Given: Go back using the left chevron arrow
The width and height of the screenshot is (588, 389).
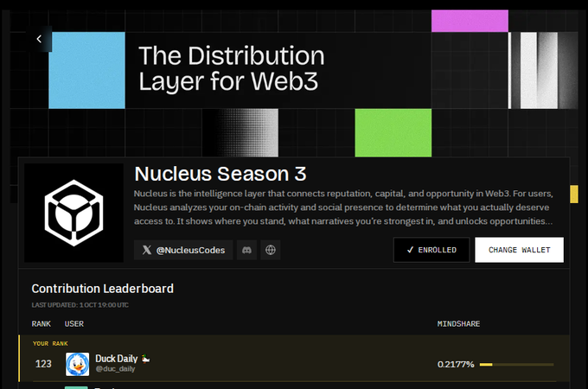Looking at the screenshot, I should [x=39, y=39].
